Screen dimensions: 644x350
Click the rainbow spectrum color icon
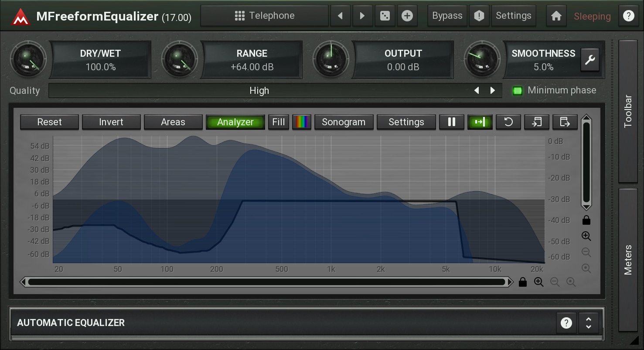[x=301, y=122]
